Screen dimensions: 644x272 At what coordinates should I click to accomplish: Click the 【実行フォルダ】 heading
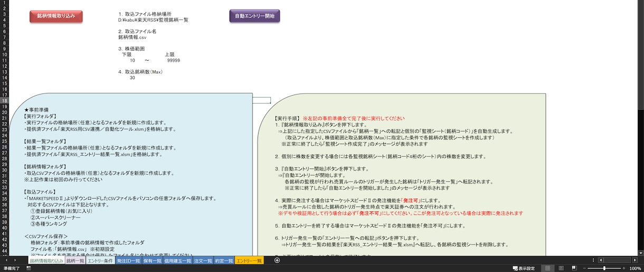(40, 116)
